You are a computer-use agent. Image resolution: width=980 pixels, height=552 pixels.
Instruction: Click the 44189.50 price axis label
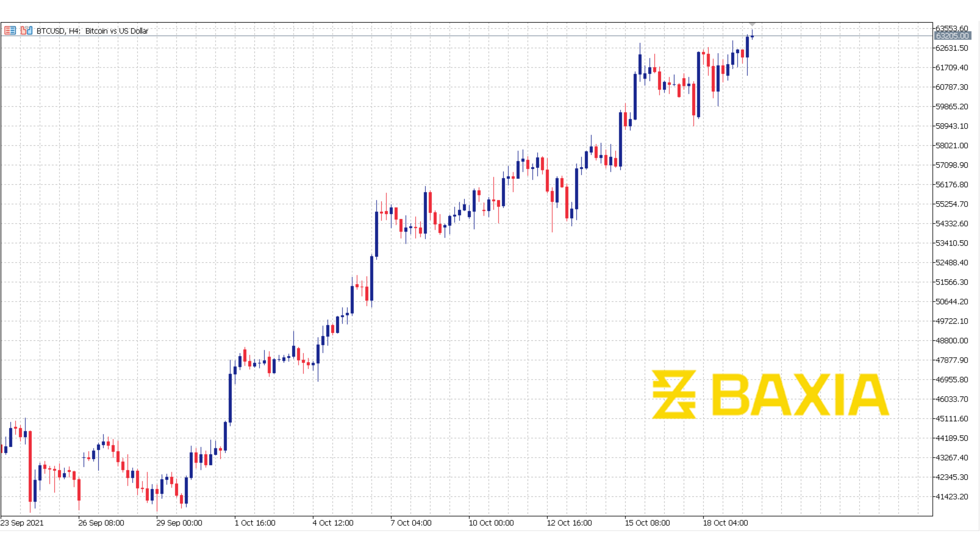952,438
